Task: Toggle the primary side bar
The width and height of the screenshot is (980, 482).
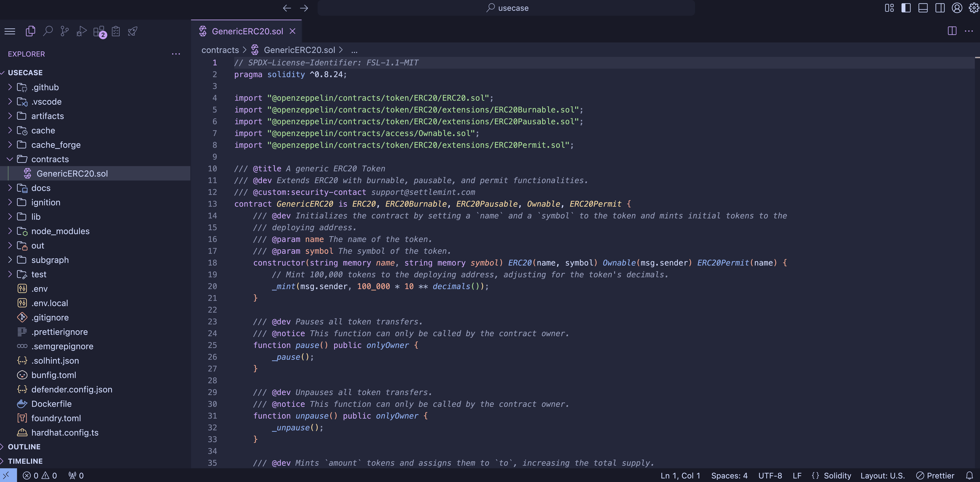Action: click(906, 8)
